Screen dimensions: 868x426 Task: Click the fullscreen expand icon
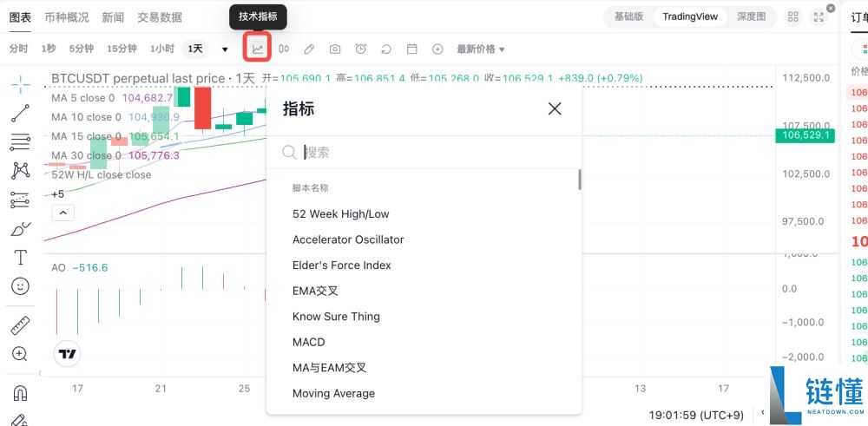(x=819, y=16)
